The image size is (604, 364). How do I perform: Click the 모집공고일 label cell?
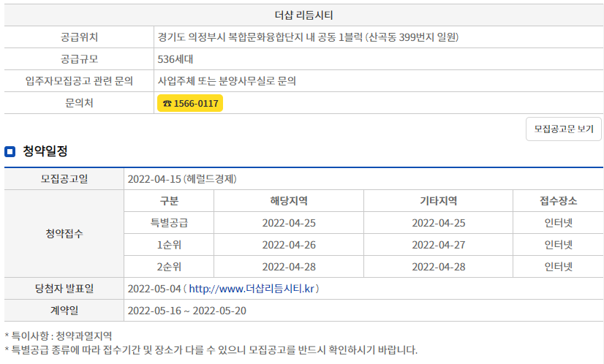coord(64,179)
